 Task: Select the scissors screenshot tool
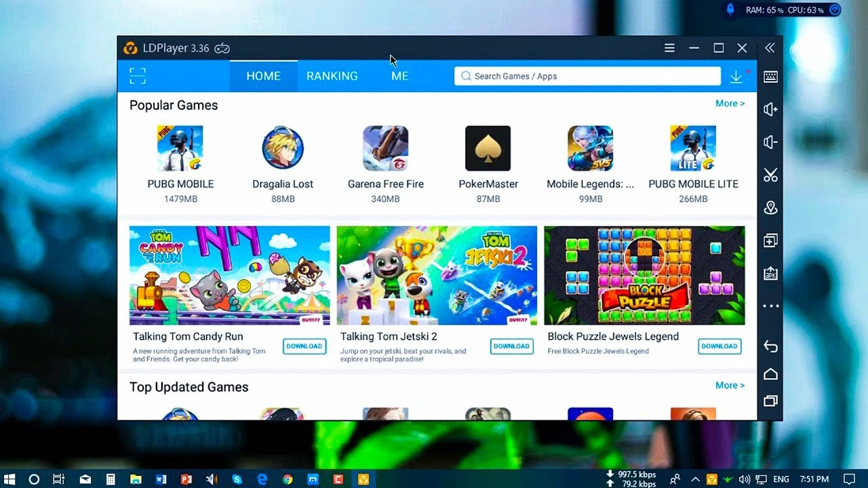point(770,175)
